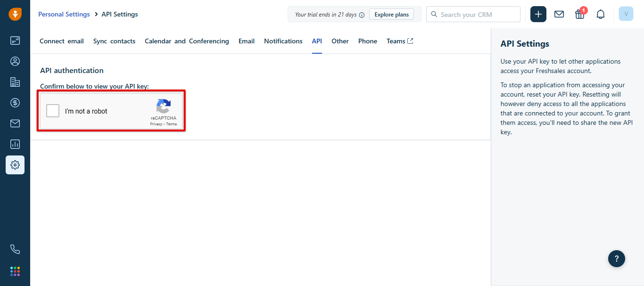The height and width of the screenshot is (286, 644).
Task: Select the API tab
Action: [317, 41]
